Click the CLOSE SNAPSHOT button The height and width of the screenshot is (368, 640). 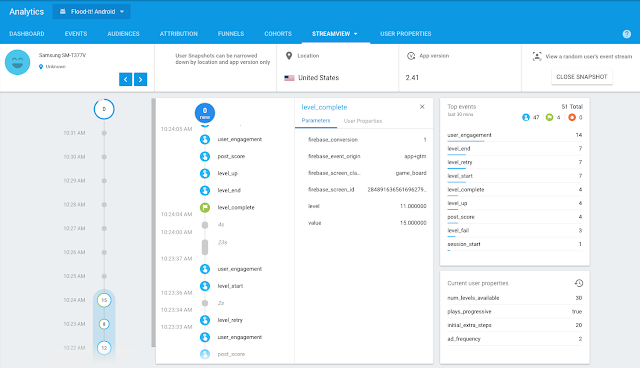[582, 77]
